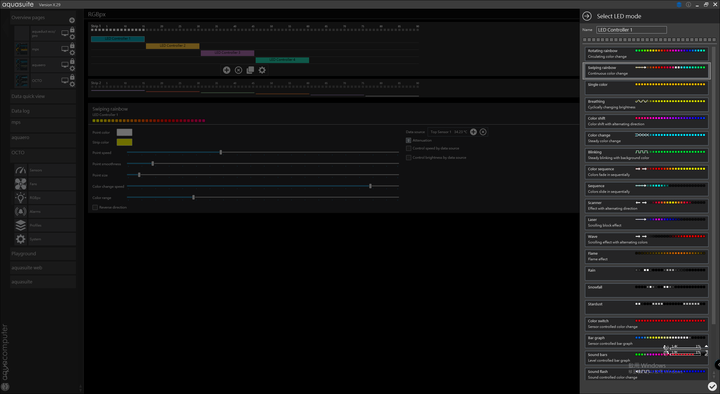Expand the Playground section
This screenshot has width=720, height=394.
(x=43, y=253)
